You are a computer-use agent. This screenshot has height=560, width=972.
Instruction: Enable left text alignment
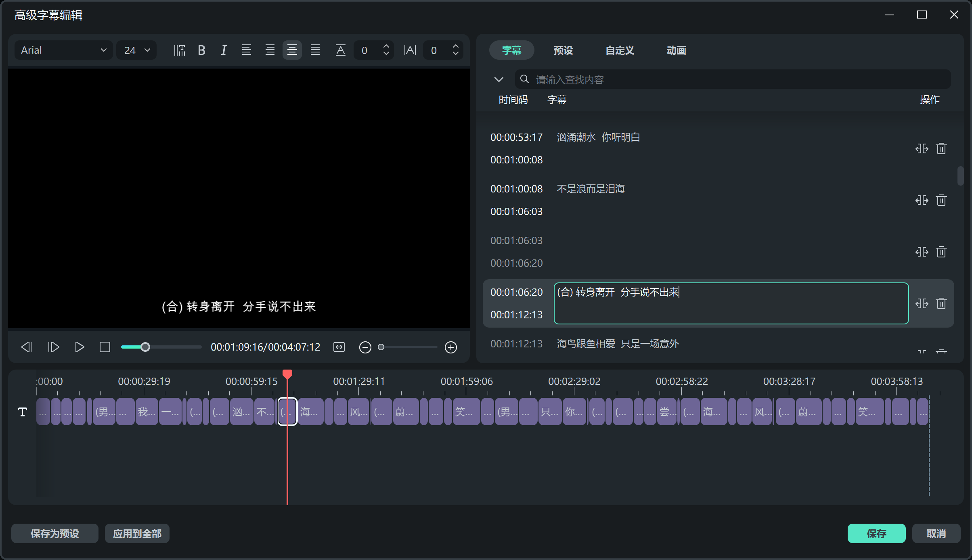coord(247,50)
